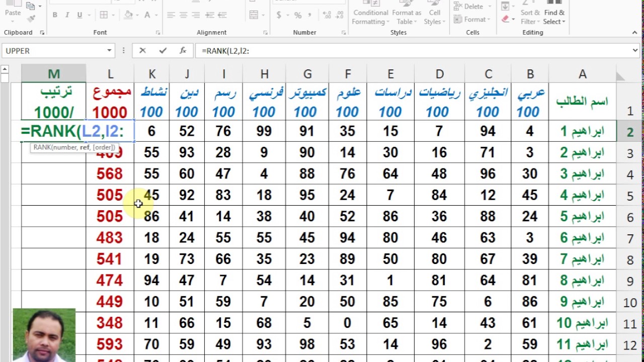
Task: Select column A header
Action: (x=582, y=74)
